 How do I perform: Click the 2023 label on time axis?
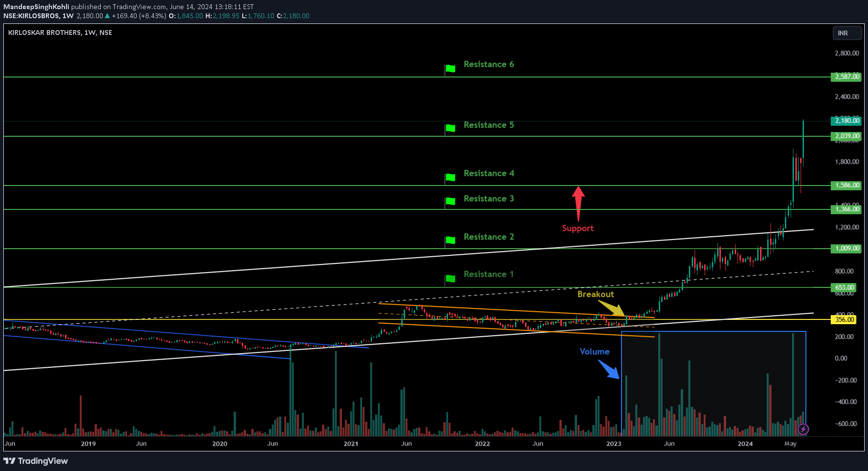[614, 444]
